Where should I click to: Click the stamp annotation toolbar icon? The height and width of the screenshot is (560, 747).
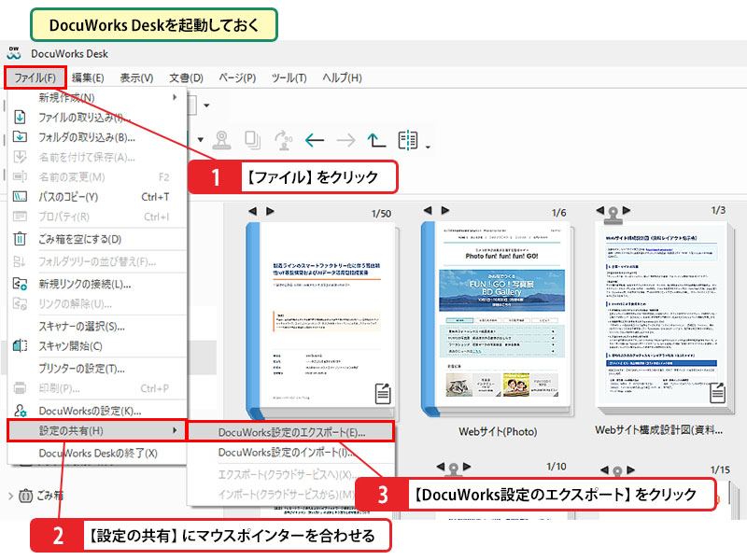coord(221,141)
